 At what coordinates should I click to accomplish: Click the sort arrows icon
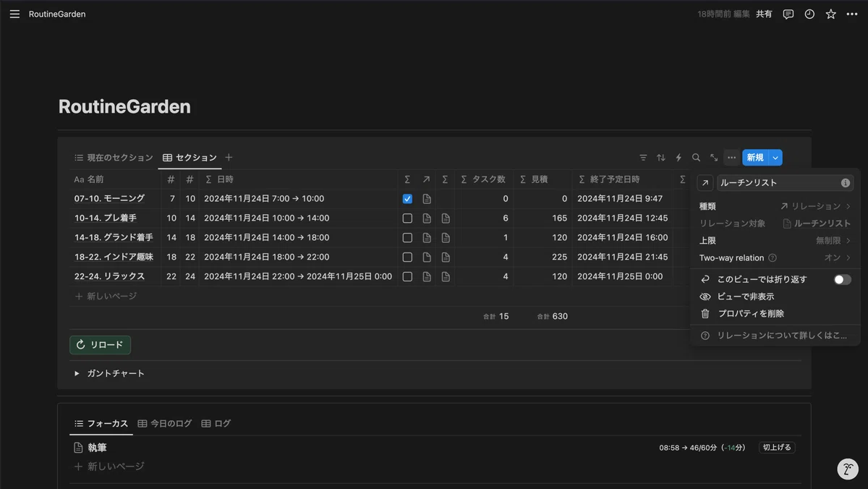pos(660,157)
